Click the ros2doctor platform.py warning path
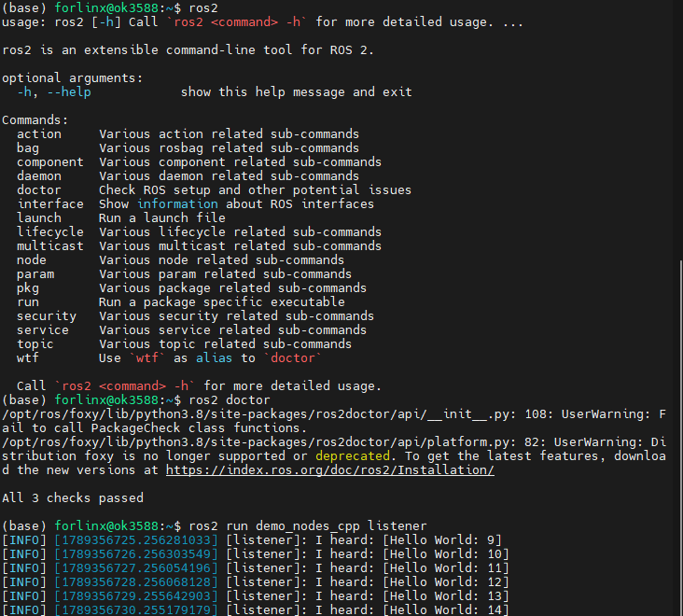683x616 pixels. click(256, 442)
